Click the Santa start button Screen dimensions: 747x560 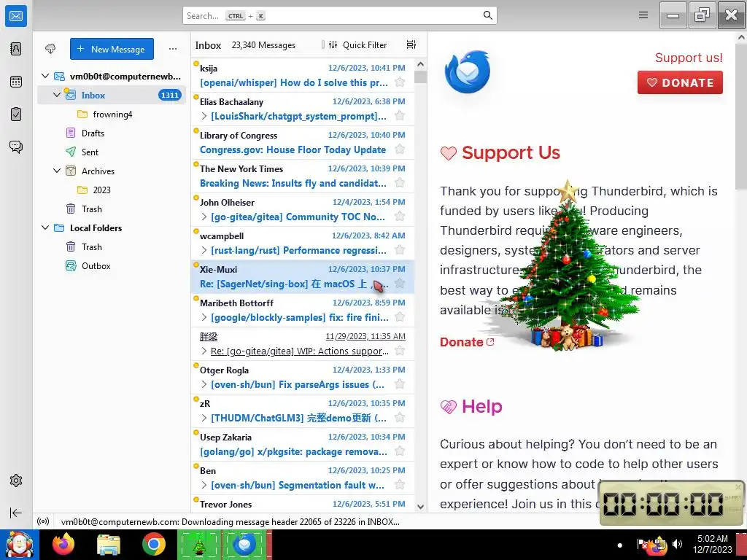click(19, 544)
